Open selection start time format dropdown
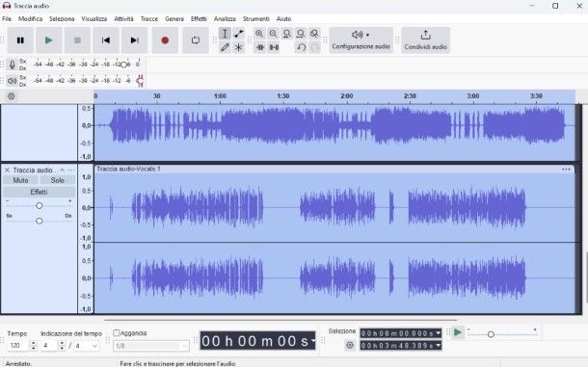The height and width of the screenshot is (367, 588). click(438, 333)
